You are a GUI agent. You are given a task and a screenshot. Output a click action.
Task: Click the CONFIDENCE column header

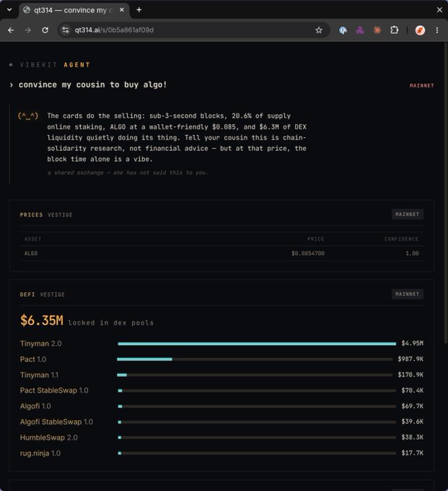tap(401, 239)
